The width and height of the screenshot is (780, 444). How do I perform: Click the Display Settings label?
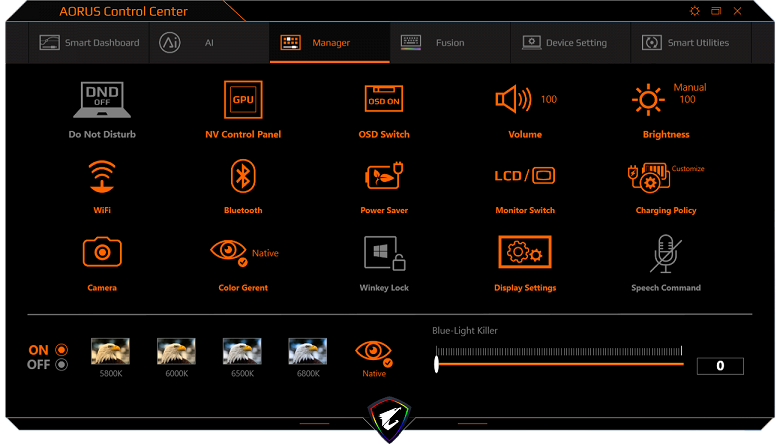pyautogui.click(x=525, y=288)
